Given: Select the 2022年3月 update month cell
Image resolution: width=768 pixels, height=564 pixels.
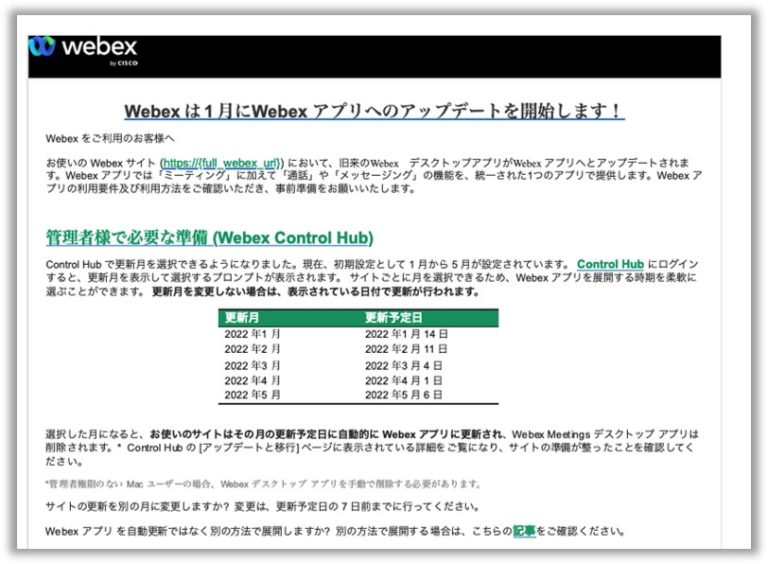Looking at the screenshot, I should click(x=252, y=366).
